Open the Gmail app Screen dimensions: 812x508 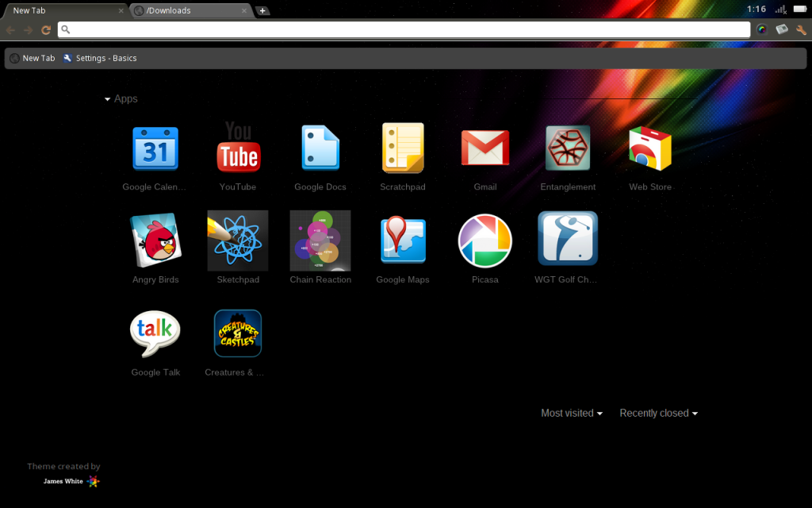pos(485,148)
